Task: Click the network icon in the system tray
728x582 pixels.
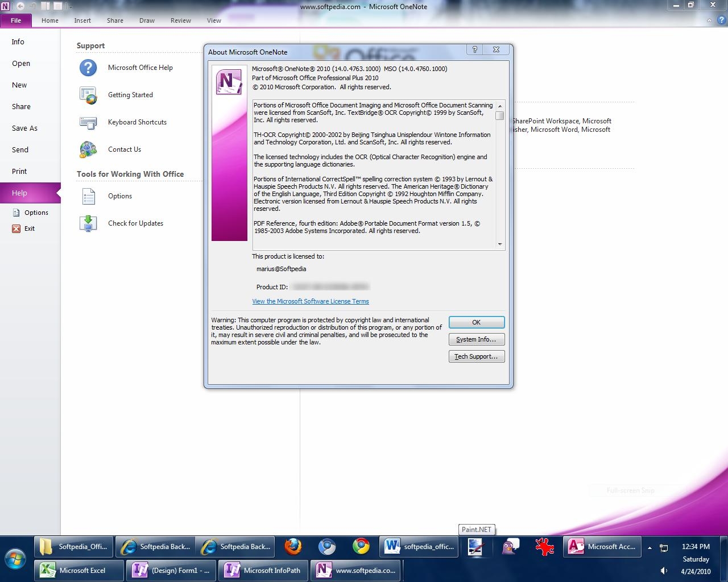Action: pyautogui.click(x=663, y=548)
